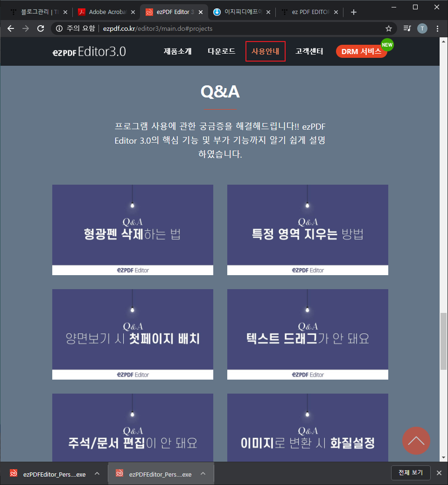Click the DRM 서비스 button
This screenshot has height=485, width=448.
point(361,51)
